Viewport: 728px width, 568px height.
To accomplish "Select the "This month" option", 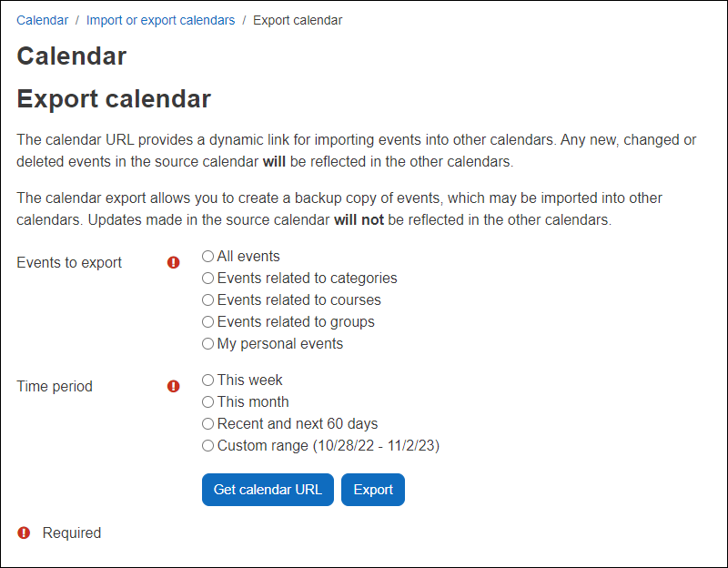I will (207, 401).
